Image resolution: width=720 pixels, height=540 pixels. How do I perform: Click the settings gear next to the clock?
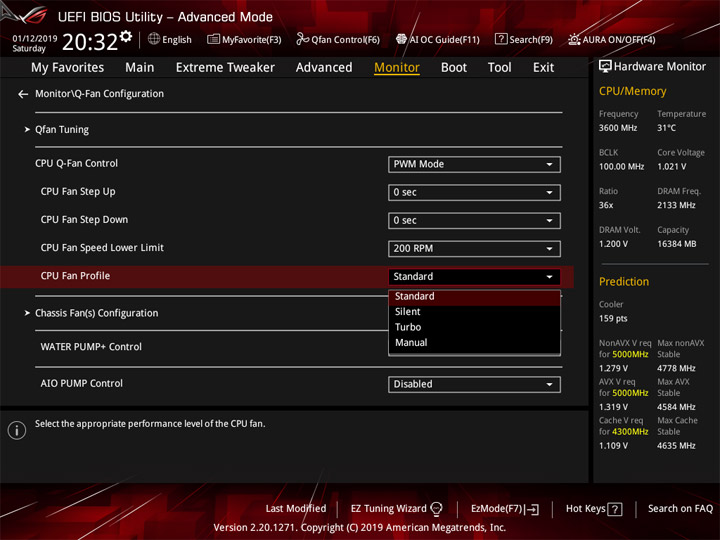pyautogui.click(x=126, y=36)
